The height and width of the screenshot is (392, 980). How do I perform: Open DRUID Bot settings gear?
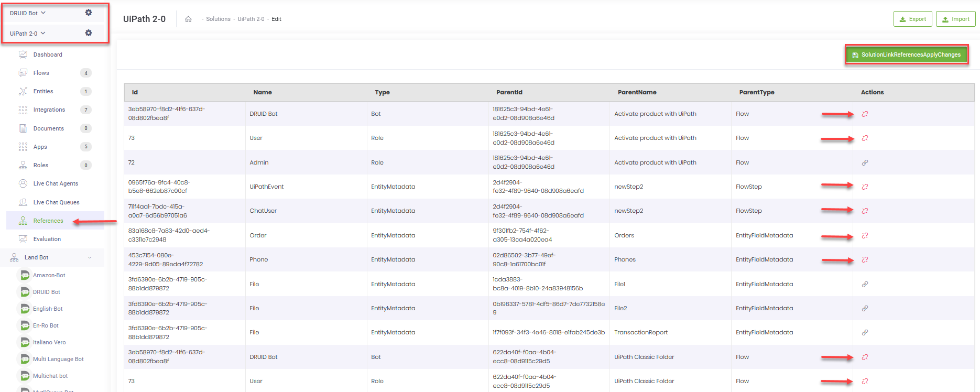pos(89,13)
